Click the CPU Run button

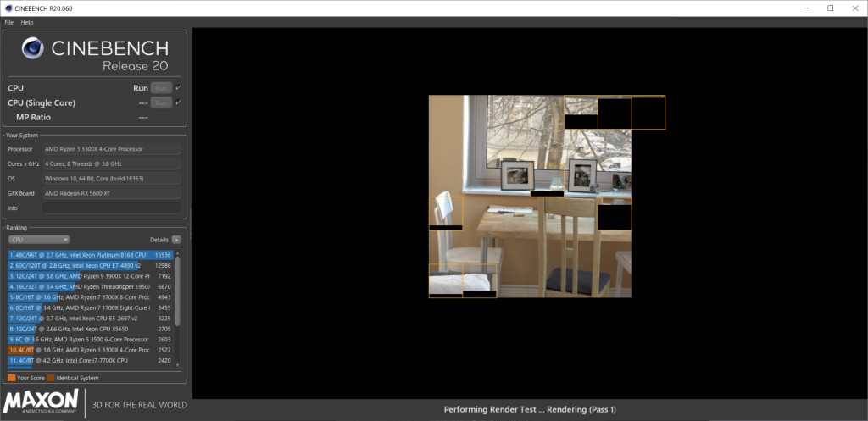(x=161, y=88)
